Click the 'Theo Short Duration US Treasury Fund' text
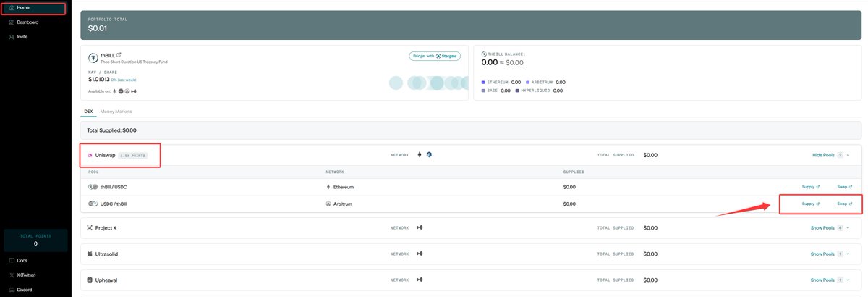Screen dimensions: 868x297 click(x=134, y=62)
